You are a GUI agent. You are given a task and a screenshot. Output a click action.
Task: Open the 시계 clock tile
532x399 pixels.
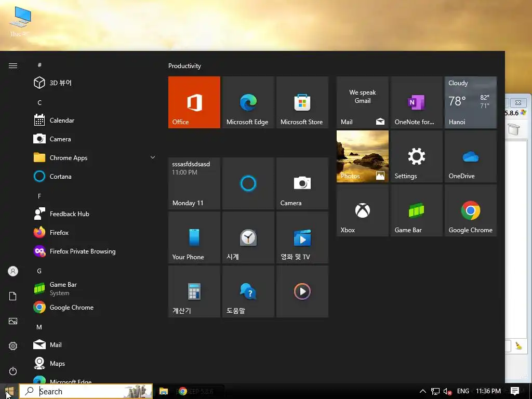coord(248,237)
